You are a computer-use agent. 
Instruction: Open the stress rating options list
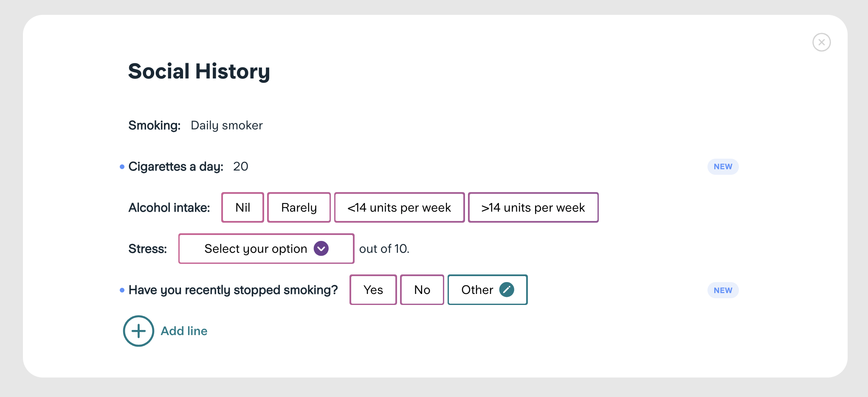pyautogui.click(x=266, y=249)
